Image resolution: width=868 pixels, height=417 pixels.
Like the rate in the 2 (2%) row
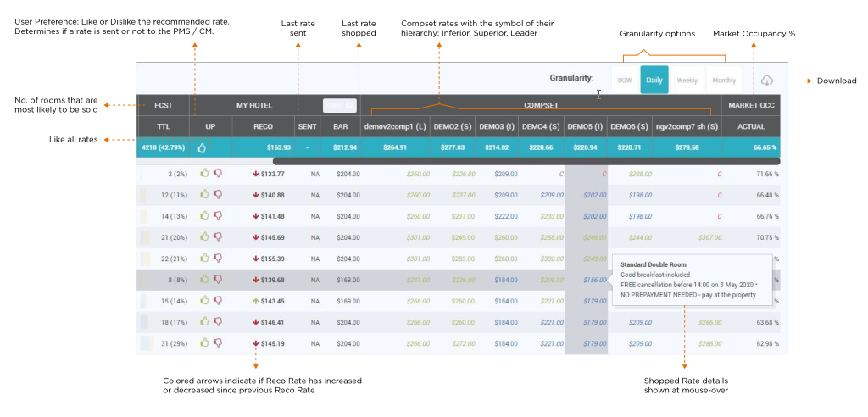coord(205,173)
